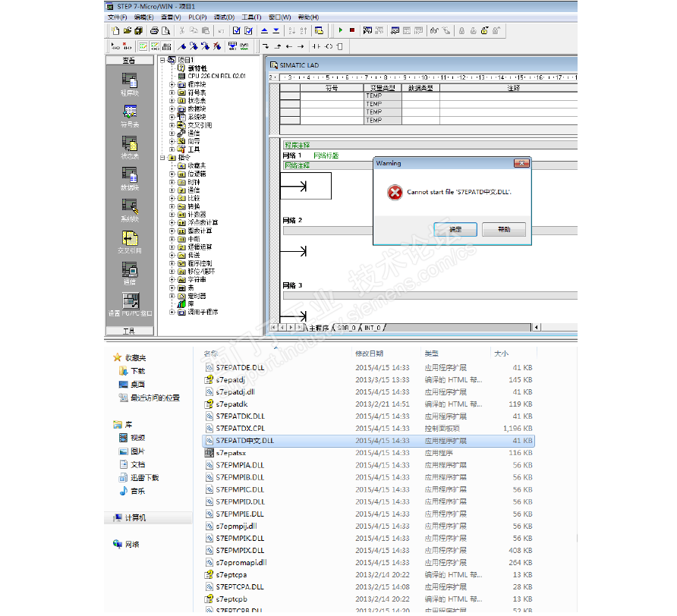Click the Program Status monitor icon
This screenshot has width=677, height=616.
(367, 30)
